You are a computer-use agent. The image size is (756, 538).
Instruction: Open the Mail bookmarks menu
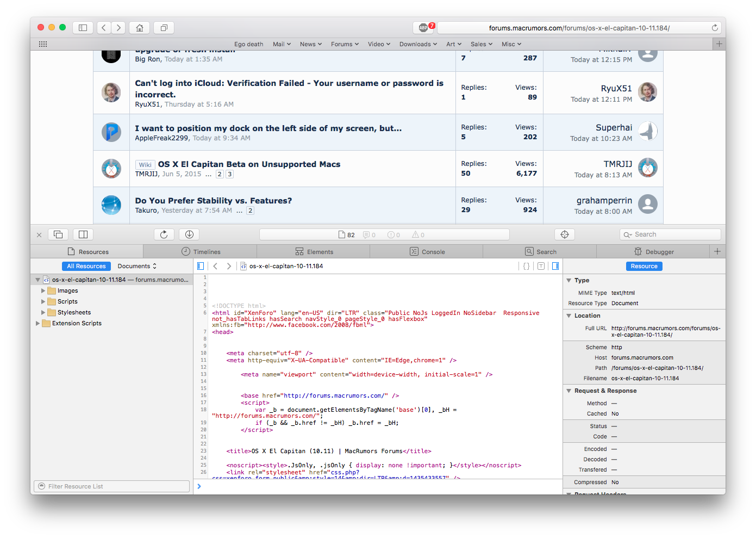(x=282, y=44)
